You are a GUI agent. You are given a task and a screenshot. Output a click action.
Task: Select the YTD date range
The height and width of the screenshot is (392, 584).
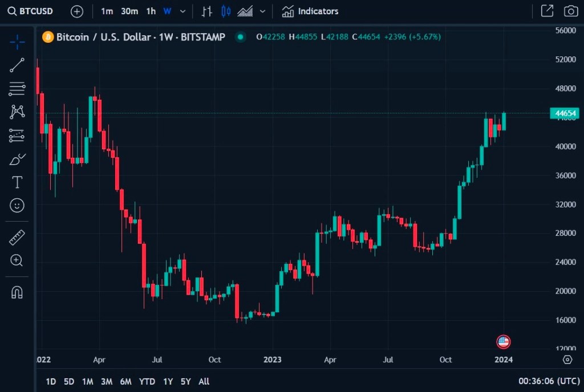[147, 381]
